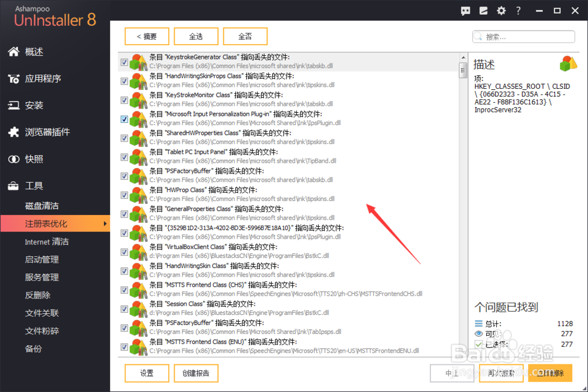Click the snapshot icon beside 快照
Screen dimensions: 588x392
14,159
